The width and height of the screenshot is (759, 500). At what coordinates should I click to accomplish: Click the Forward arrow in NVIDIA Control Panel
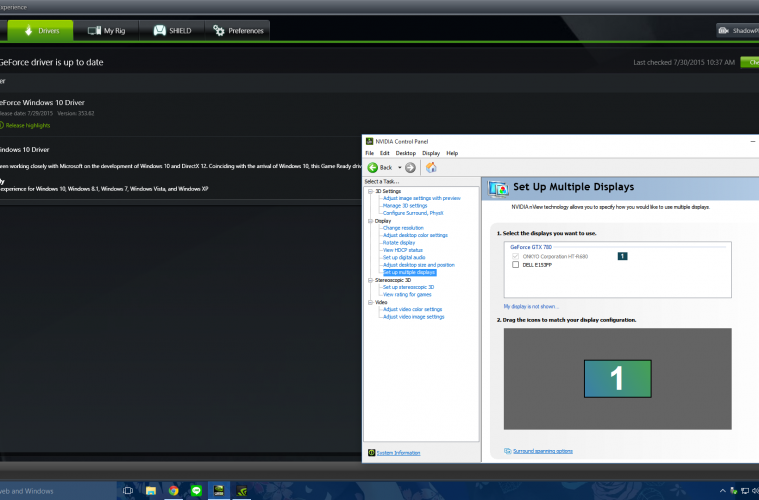click(410, 167)
